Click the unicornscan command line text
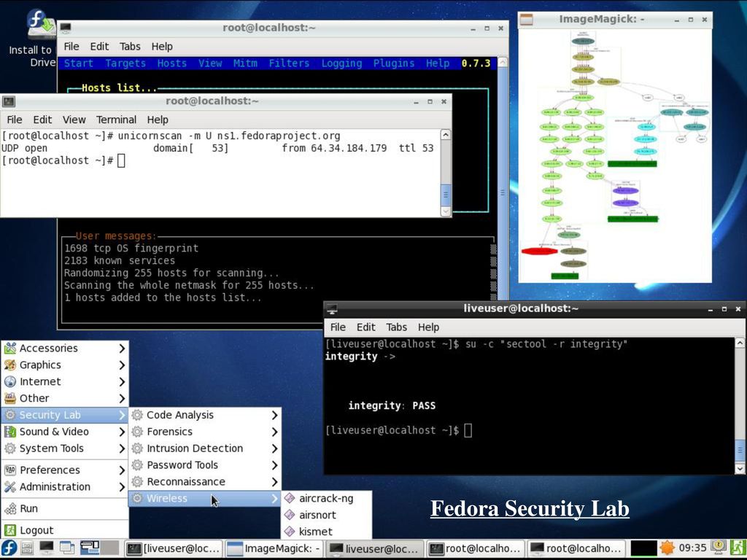This screenshot has height=560, width=747. click(x=228, y=136)
